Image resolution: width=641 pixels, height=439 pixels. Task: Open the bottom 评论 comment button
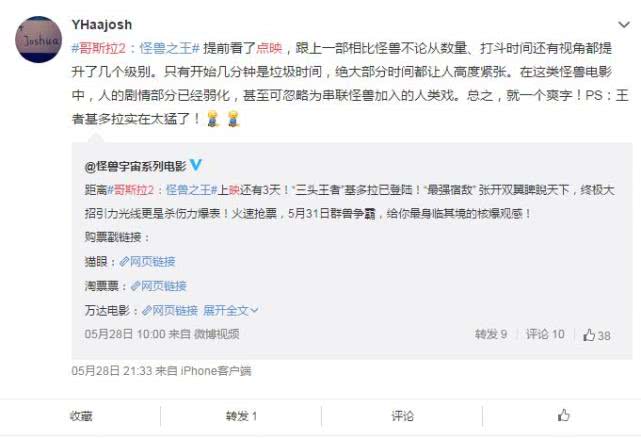pyautogui.click(x=402, y=416)
